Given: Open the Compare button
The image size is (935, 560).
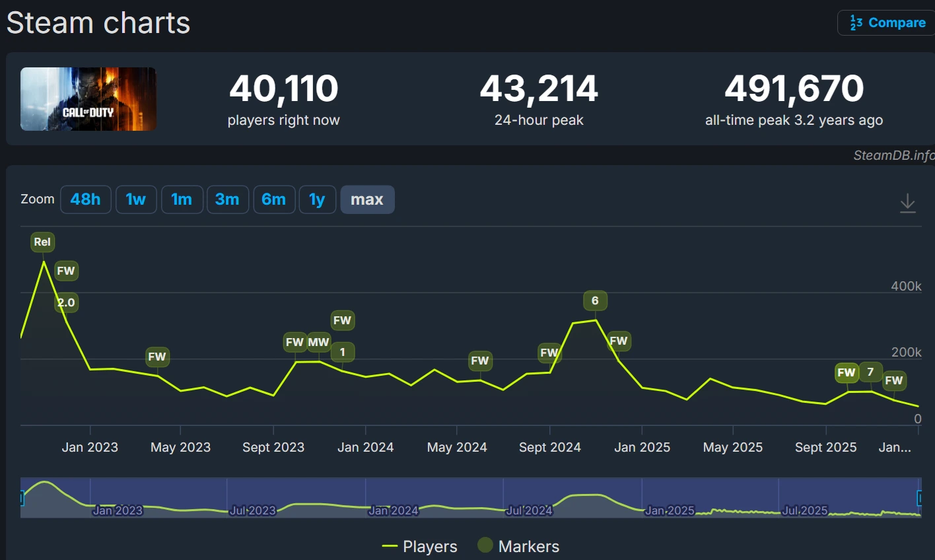Looking at the screenshot, I should (x=887, y=23).
